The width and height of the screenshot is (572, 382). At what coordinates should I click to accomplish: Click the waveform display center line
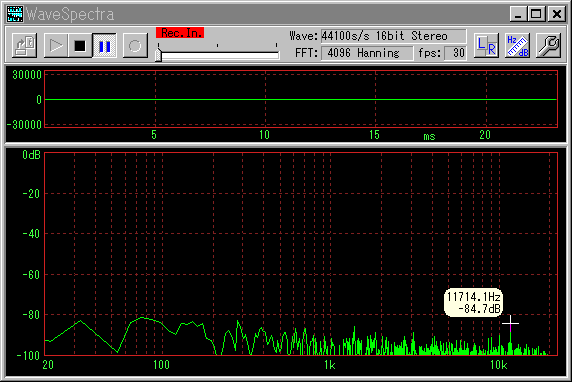click(x=301, y=99)
